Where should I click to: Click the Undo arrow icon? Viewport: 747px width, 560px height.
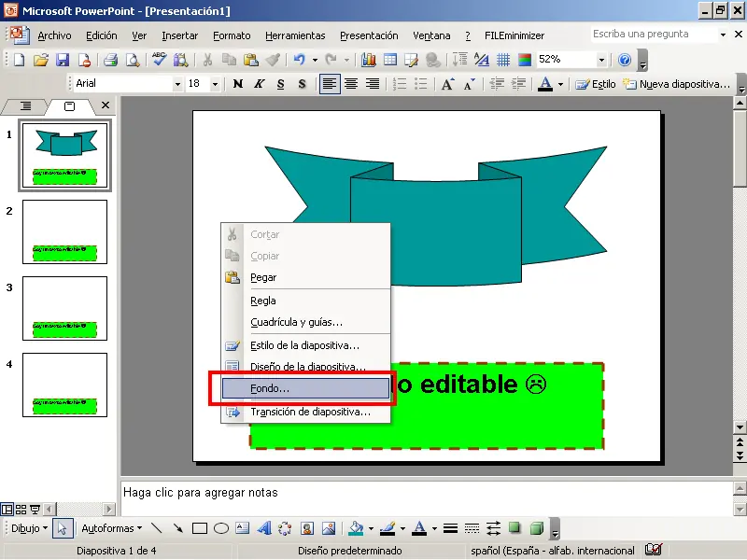click(299, 60)
